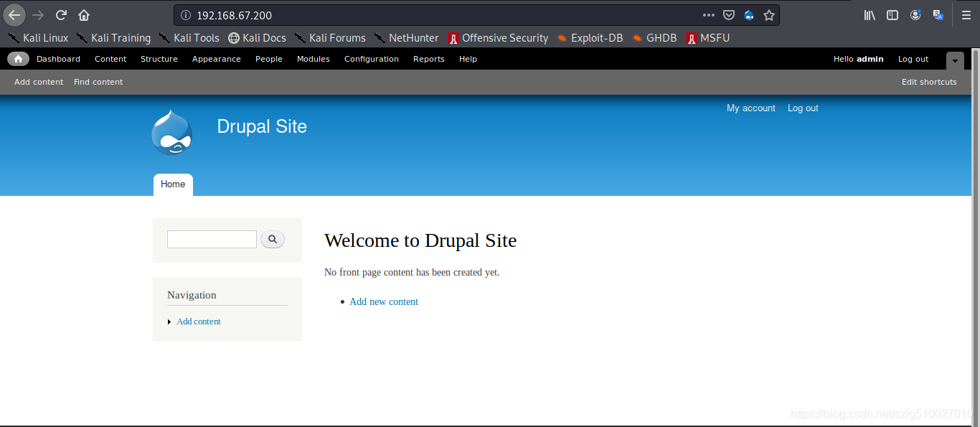Open the Structure admin menu
The image size is (980, 427).
click(x=159, y=59)
